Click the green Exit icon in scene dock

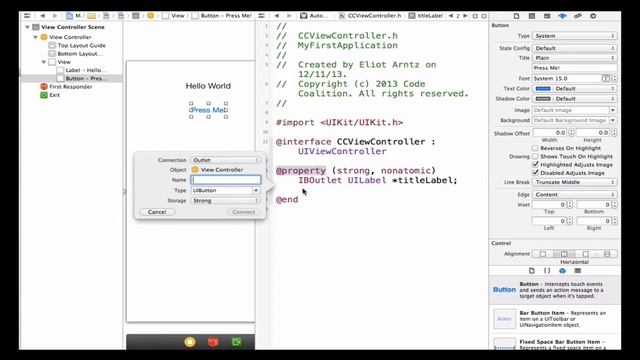point(236,342)
